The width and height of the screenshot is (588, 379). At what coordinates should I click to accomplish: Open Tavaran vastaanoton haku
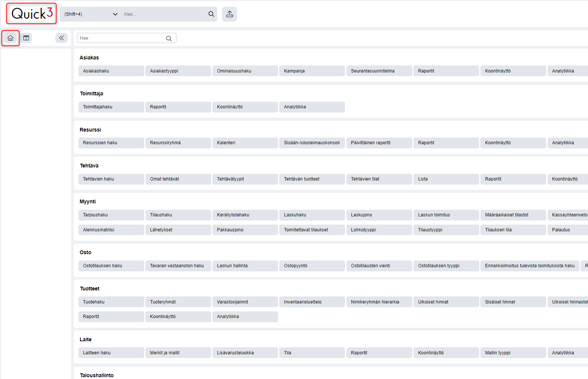pos(178,266)
